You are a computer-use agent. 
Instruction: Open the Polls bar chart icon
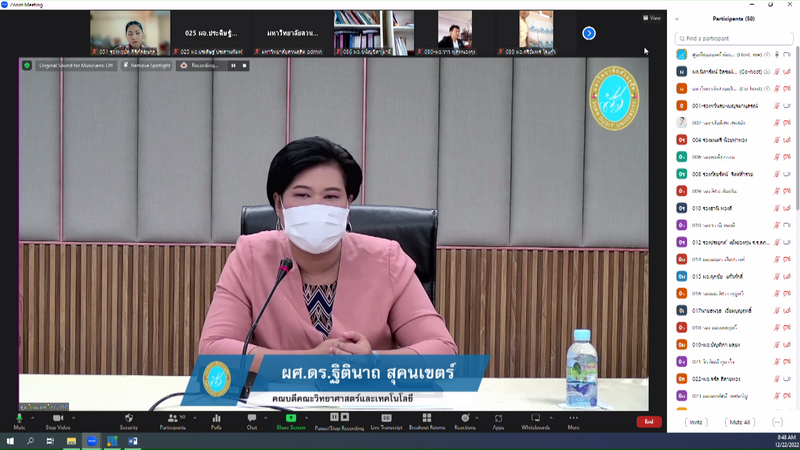pyautogui.click(x=216, y=418)
